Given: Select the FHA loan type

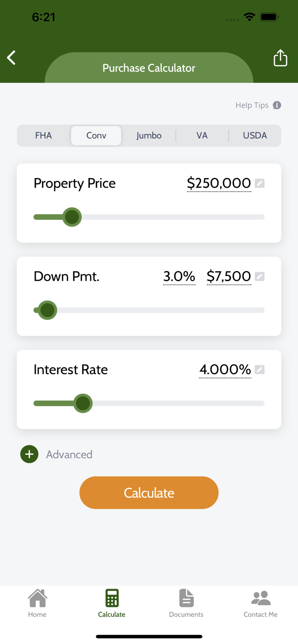Looking at the screenshot, I should (43, 135).
